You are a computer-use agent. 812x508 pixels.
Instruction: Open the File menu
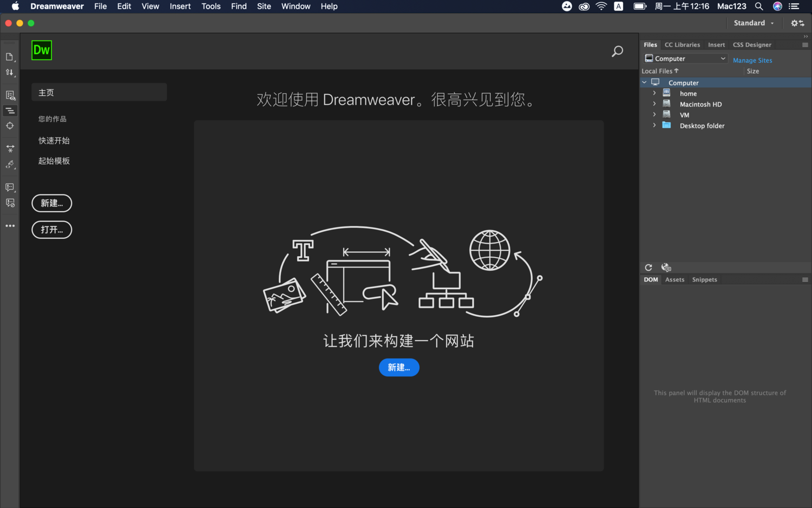[x=101, y=6]
